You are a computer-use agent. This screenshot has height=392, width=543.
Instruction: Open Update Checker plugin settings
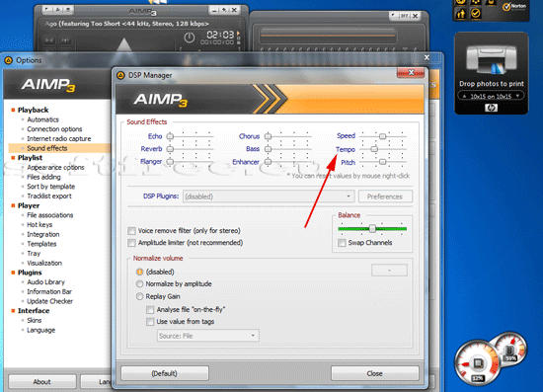(x=50, y=301)
